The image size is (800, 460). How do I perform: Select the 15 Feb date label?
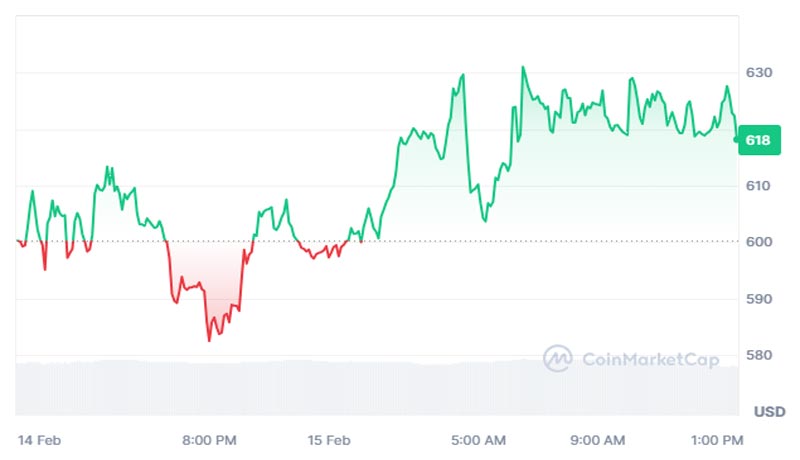tap(328, 440)
